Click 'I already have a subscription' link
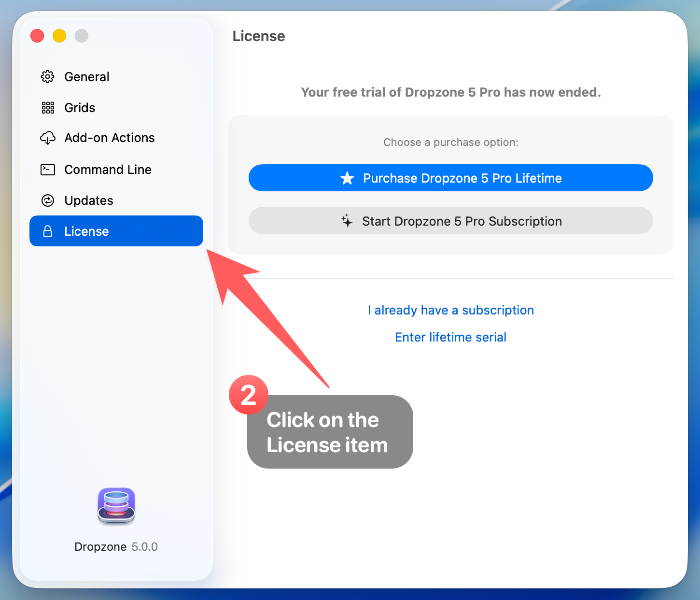Viewport: 700px width, 600px height. point(451,310)
